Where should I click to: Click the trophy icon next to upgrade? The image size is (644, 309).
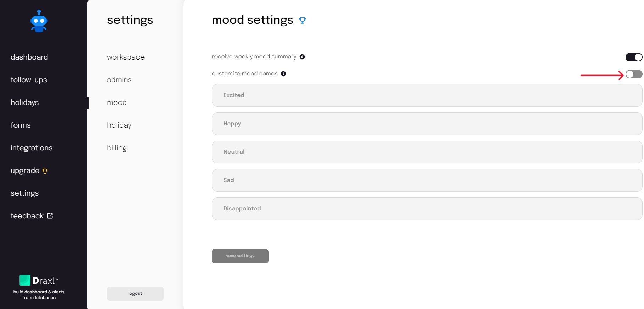[45, 171]
